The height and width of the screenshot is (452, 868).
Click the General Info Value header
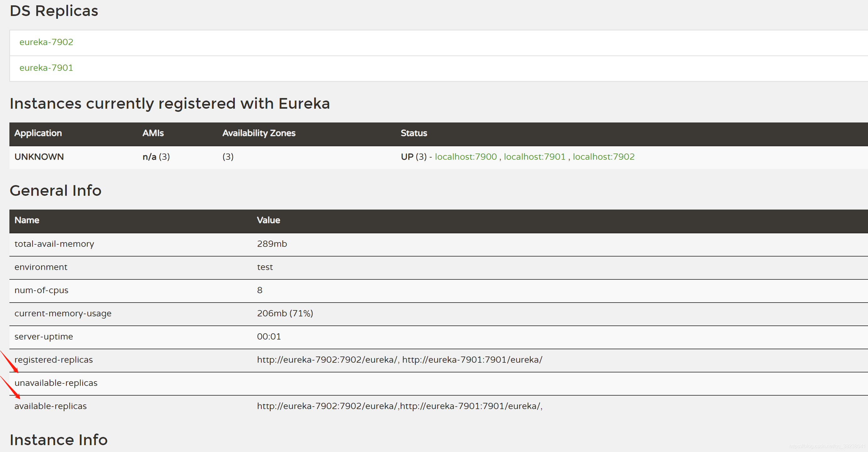268,220
